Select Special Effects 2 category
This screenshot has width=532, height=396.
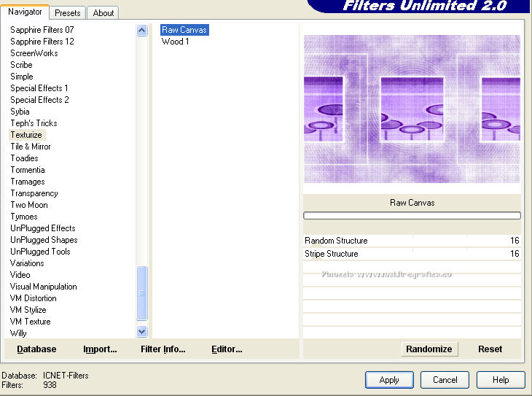pos(39,100)
